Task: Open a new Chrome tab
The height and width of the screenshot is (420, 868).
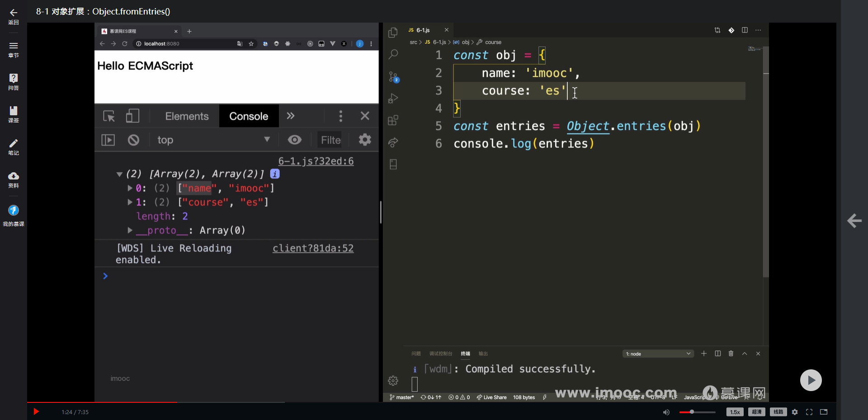Action: click(x=189, y=31)
